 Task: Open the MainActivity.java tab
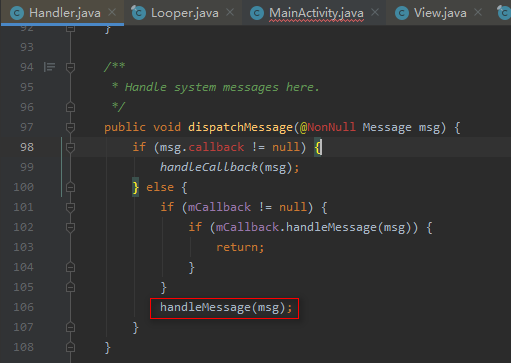314,13
